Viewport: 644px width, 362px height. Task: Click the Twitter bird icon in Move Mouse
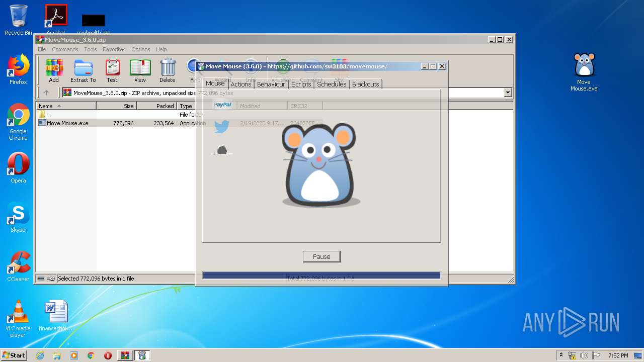click(x=222, y=126)
